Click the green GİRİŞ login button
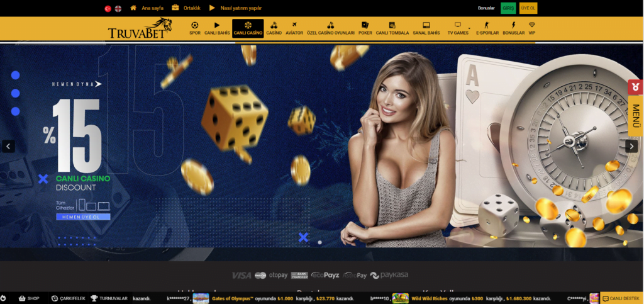Viewport: 644px width, 304px height. coord(508,8)
